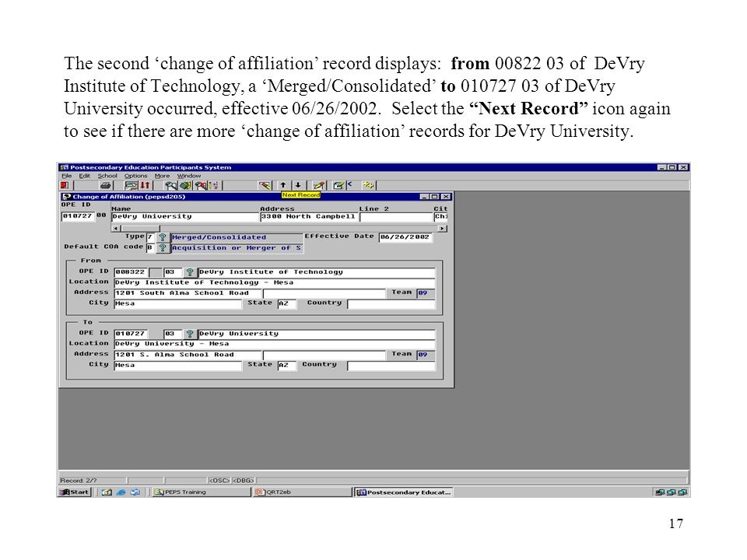Click the Acquisition or Merger description text

(x=237, y=247)
